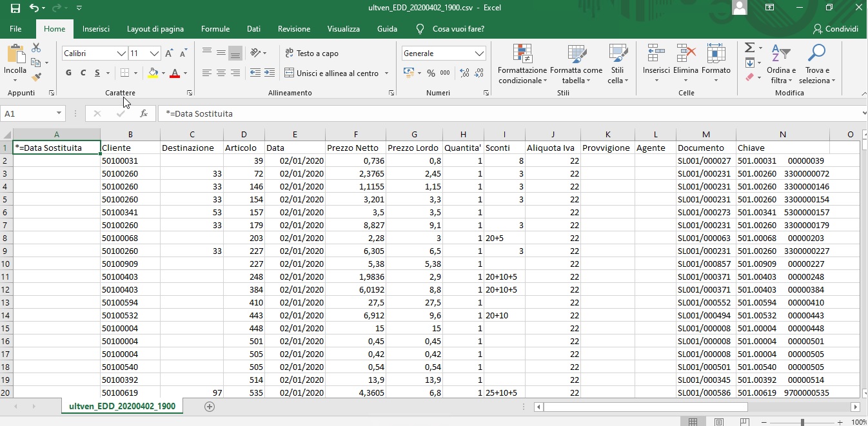Open the Inserisci ribbon tab
The height and width of the screenshot is (426, 868).
coord(96,29)
